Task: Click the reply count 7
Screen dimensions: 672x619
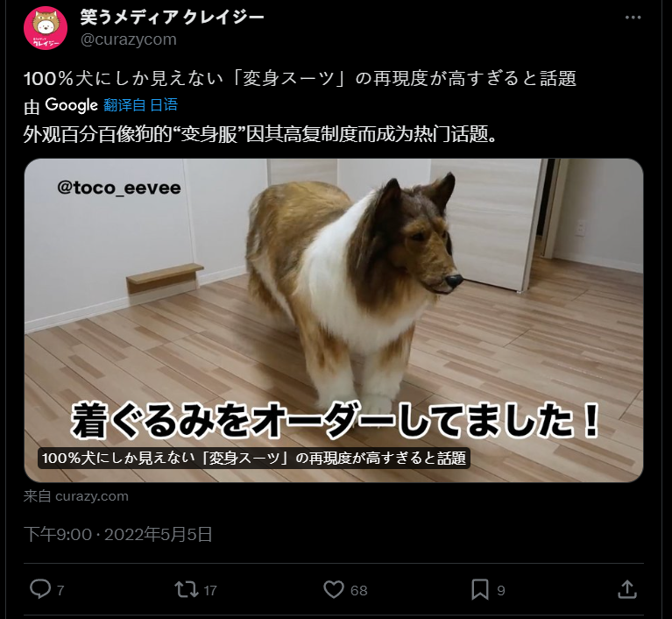Action: pos(60,590)
